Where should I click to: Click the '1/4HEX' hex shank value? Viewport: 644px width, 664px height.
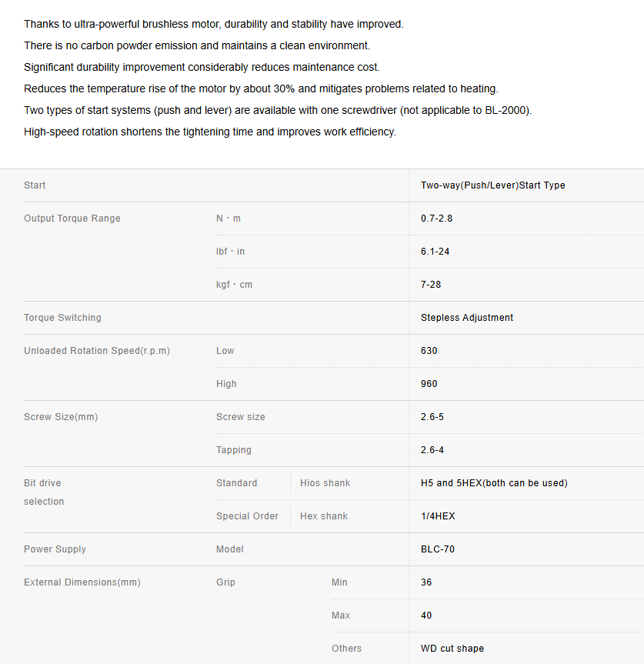point(438,516)
